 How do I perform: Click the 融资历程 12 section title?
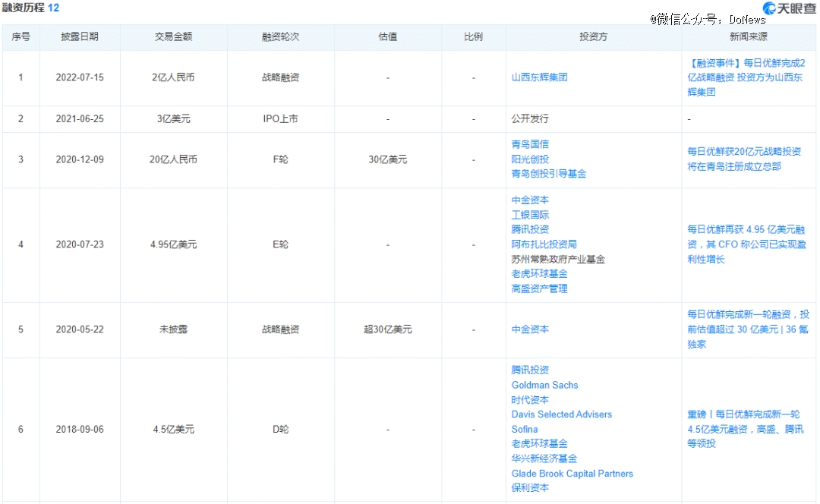[30, 8]
